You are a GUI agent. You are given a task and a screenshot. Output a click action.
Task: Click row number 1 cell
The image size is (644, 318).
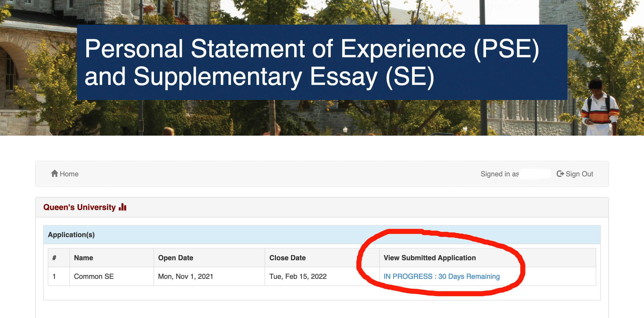point(54,276)
